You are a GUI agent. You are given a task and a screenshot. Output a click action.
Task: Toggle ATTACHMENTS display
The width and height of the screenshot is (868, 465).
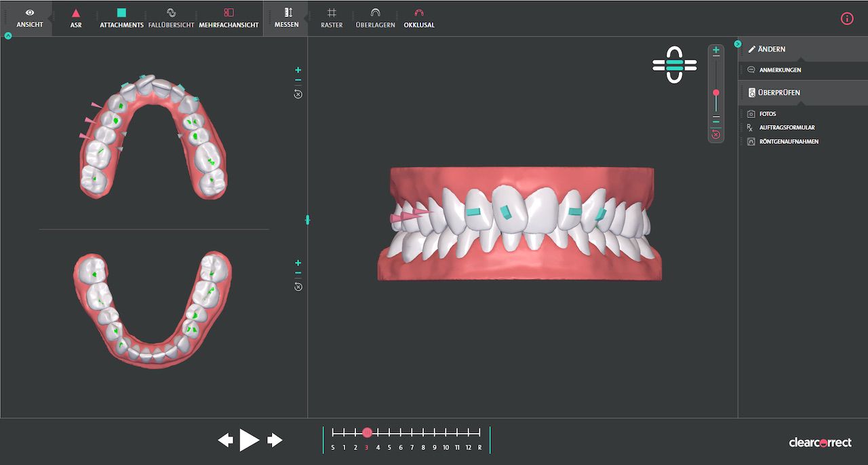coord(121,18)
